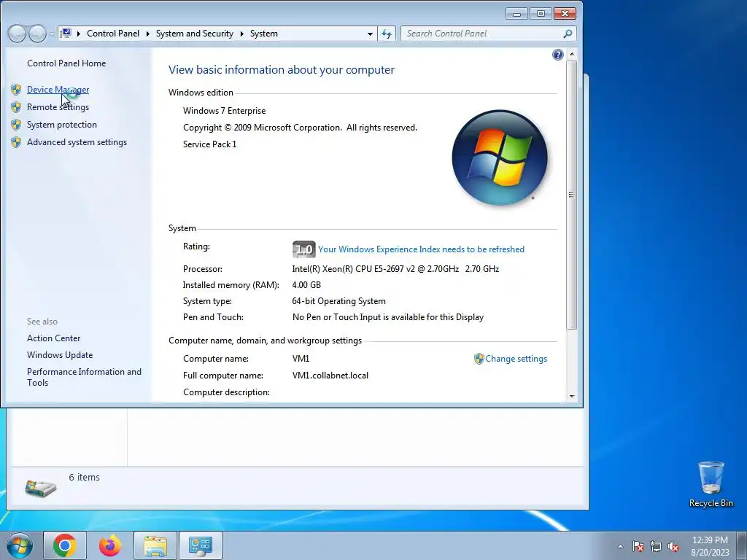Screen dimensions: 747x560
Task: Open Performance Information and Tools
Action: [x=84, y=377]
